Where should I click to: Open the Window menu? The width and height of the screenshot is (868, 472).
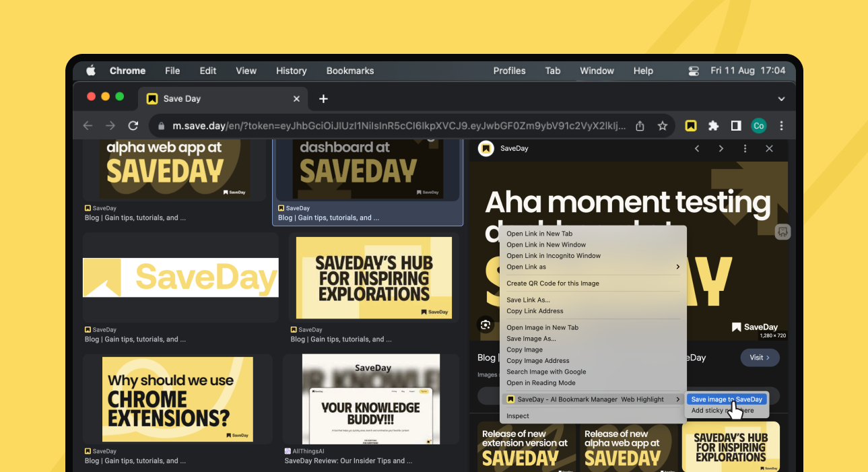pyautogui.click(x=597, y=71)
